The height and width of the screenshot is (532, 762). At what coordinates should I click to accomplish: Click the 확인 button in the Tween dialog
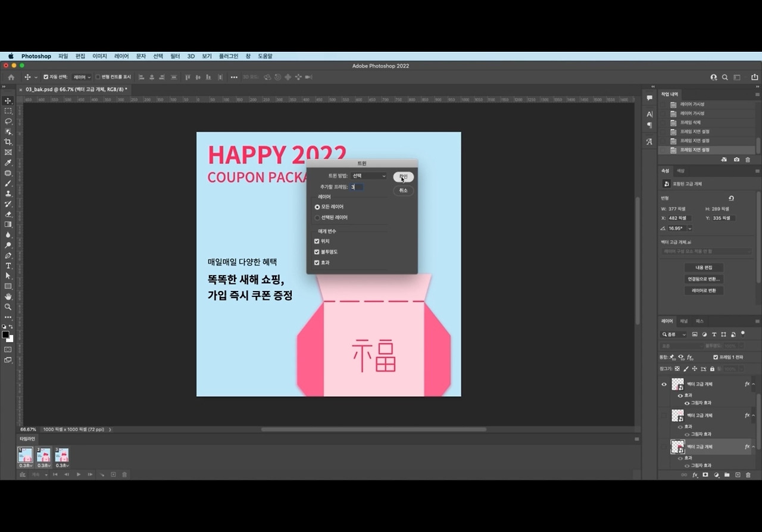(403, 176)
